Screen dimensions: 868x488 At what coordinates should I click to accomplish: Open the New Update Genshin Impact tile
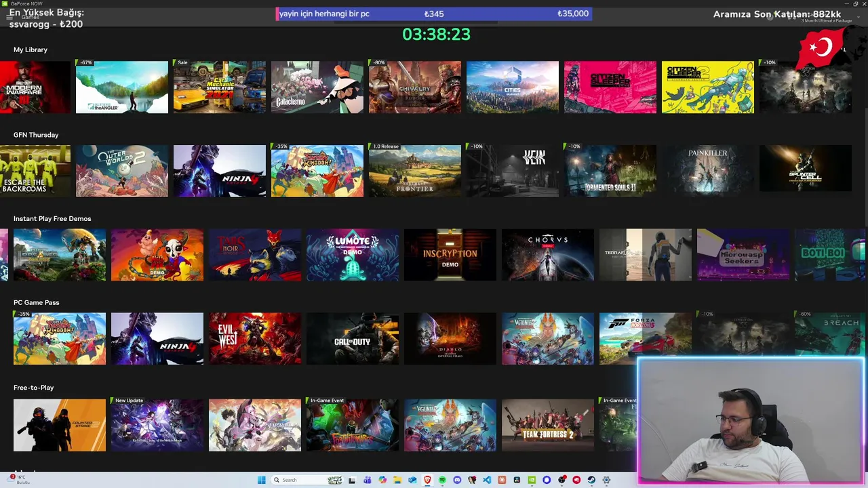(x=157, y=425)
